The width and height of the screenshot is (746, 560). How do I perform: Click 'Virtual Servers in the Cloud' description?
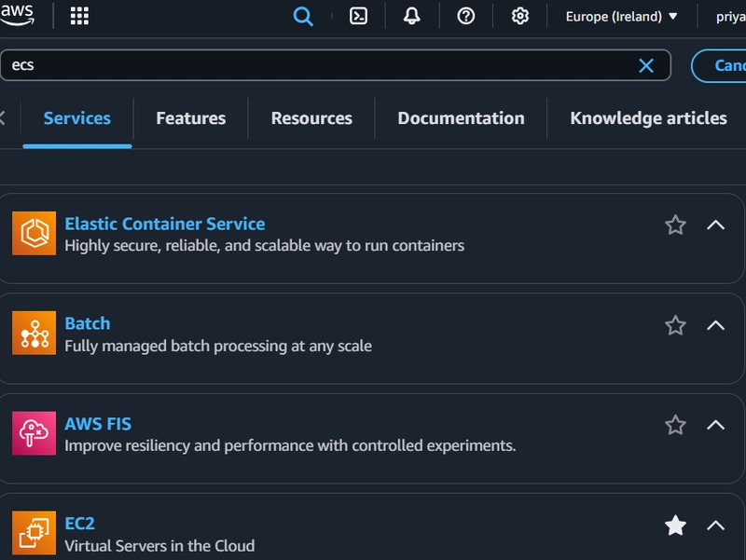coord(159,546)
